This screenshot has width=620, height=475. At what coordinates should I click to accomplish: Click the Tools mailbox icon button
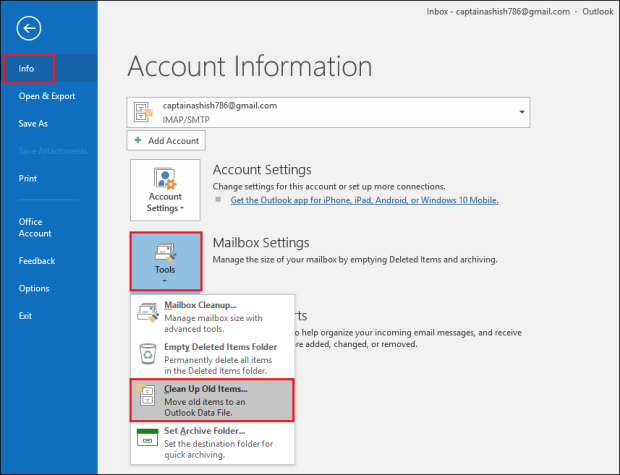tap(165, 260)
